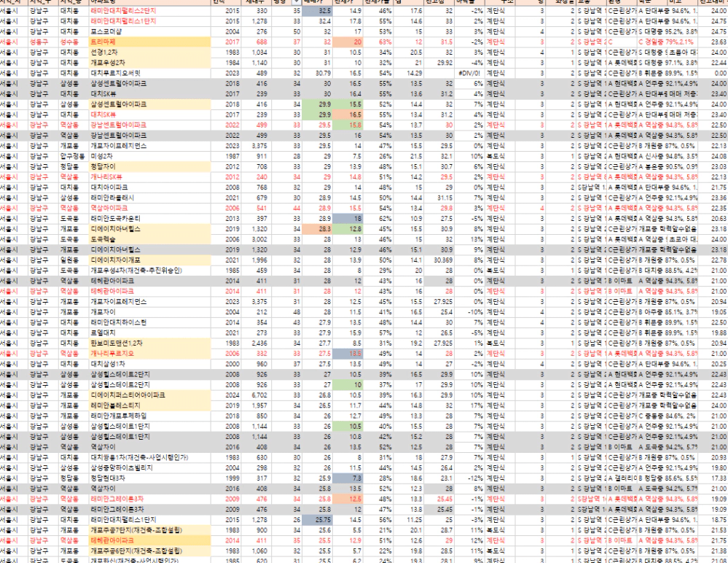This screenshot has width=728, height=563.
Task: Select the 3,002 household count cell
Action: click(x=255, y=239)
